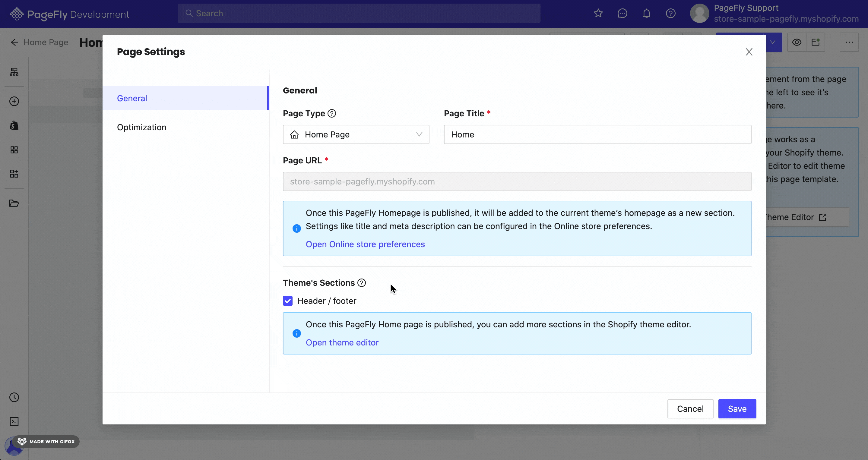Click the info icon in theme editor notice
The width and height of the screenshot is (868, 460).
click(x=296, y=333)
